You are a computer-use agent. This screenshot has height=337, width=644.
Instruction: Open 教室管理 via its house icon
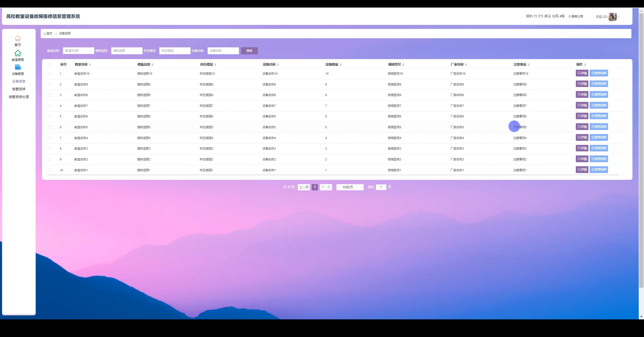[18, 53]
